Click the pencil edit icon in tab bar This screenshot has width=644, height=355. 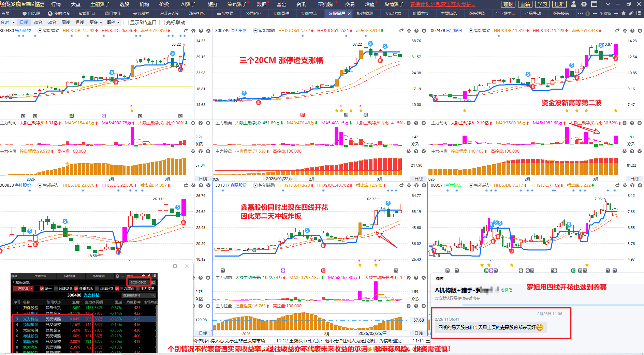pos(631,13)
